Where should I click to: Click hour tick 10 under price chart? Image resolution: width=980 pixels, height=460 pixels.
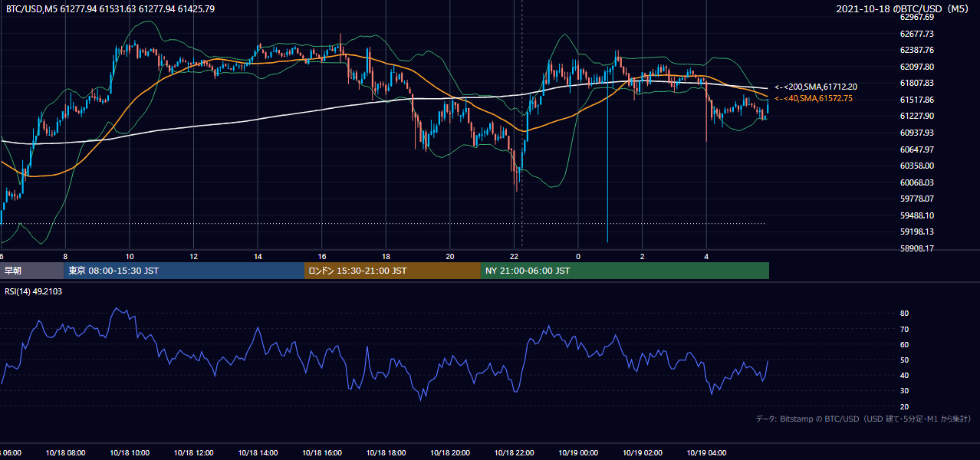[x=130, y=256]
